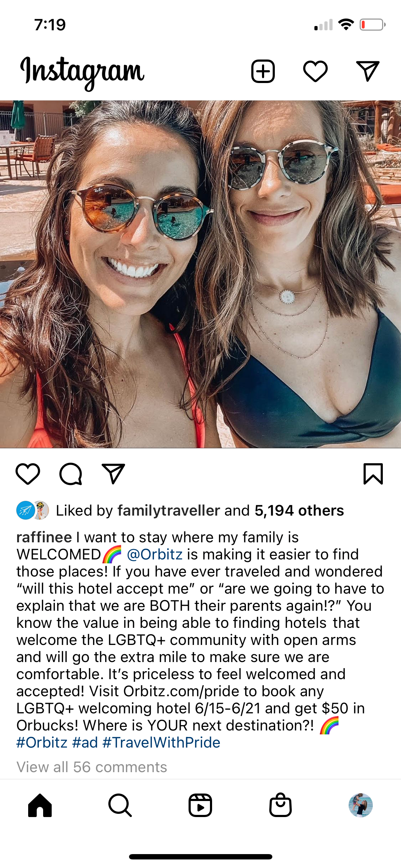Viewport: 401px width, 868px height.
Task: Go to Home tab
Action: coord(40,805)
